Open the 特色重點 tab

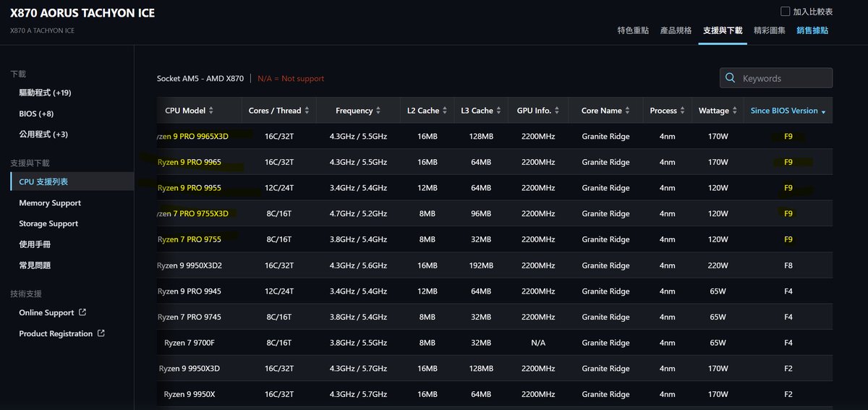coord(633,30)
